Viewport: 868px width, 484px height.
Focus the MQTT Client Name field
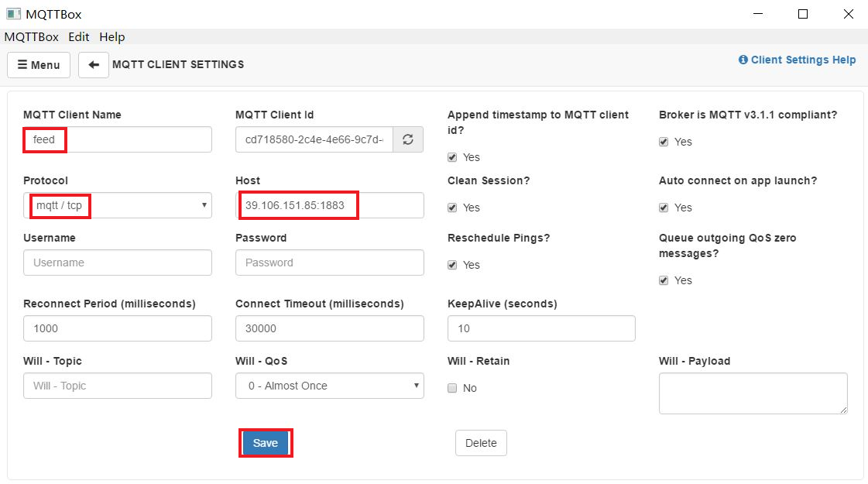point(118,139)
